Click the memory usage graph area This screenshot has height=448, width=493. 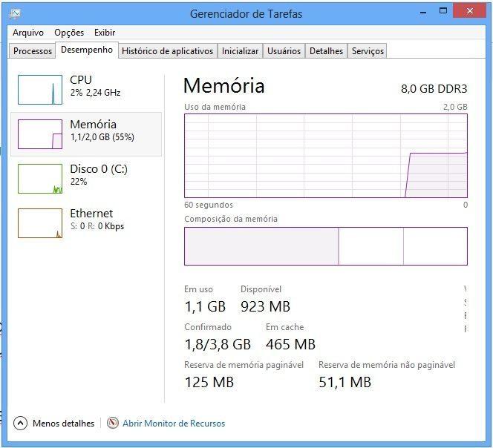click(x=325, y=156)
